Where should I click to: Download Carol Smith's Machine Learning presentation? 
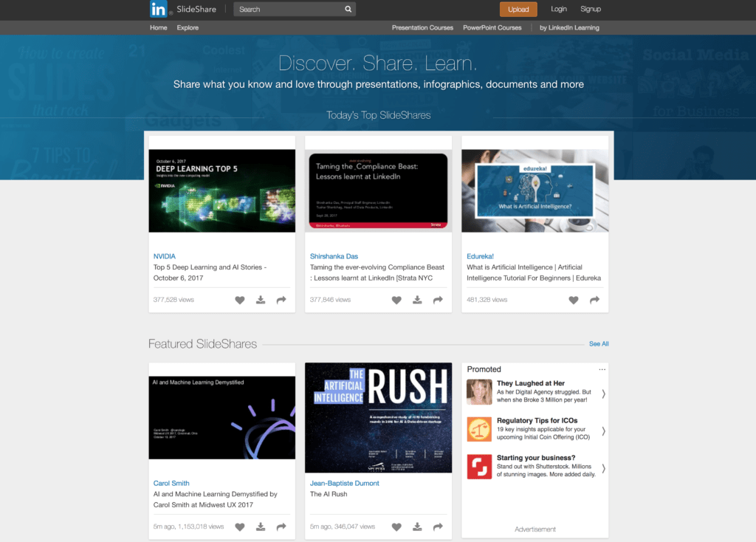[x=261, y=526]
